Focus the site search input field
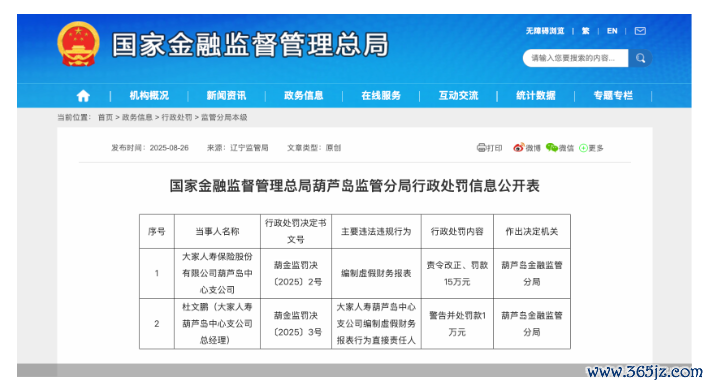The width and height of the screenshot is (710, 387). point(576,58)
